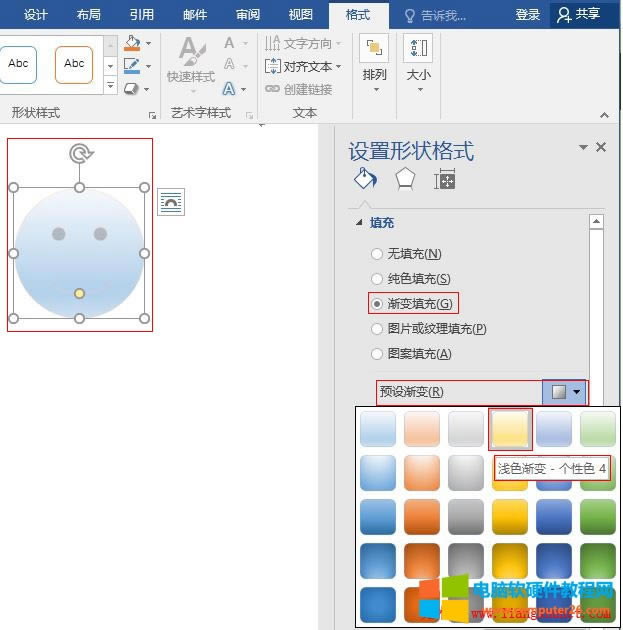The image size is (623, 630).
Task: Select Layout & Properties tab in pane
Action: pos(445,180)
